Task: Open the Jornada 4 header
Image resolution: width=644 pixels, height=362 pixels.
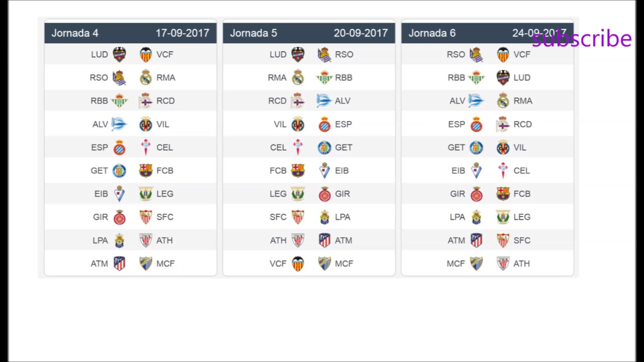Action: pyautogui.click(x=75, y=33)
